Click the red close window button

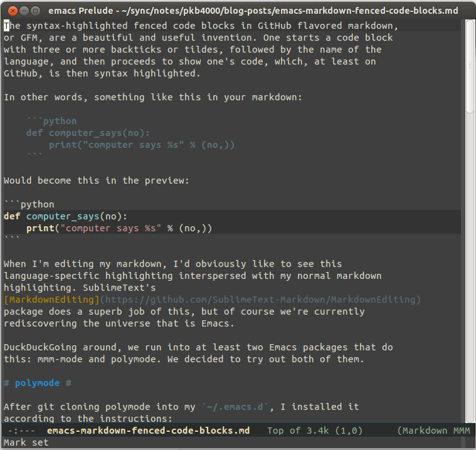[13, 11]
